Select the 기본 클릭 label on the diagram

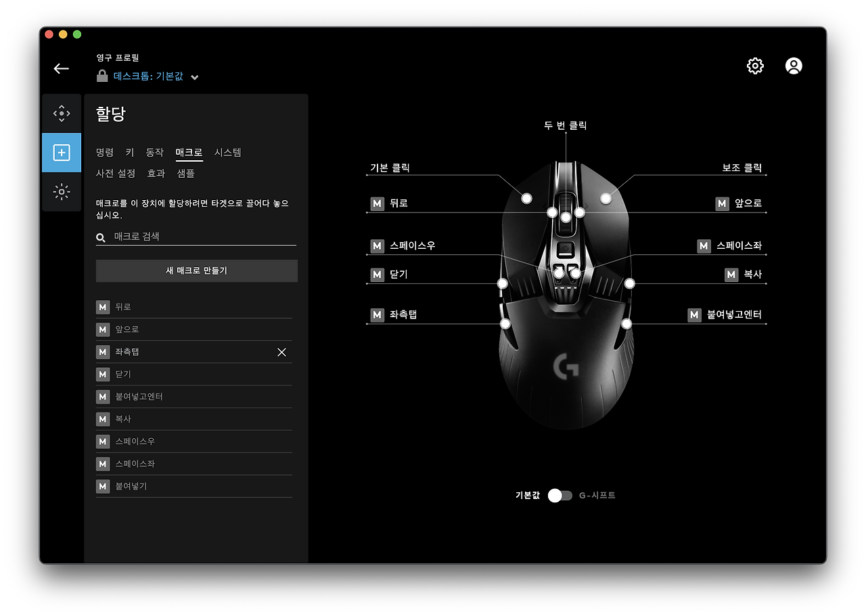[390, 168]
